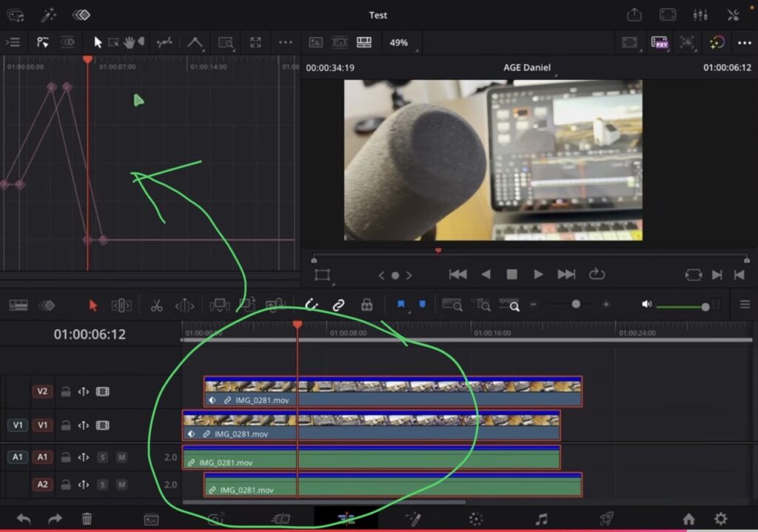Image resolution: width=758 pixels, height=532 pixels.
Task: Switch to the Deliver rocket page
Action: (x=606, y=519)
